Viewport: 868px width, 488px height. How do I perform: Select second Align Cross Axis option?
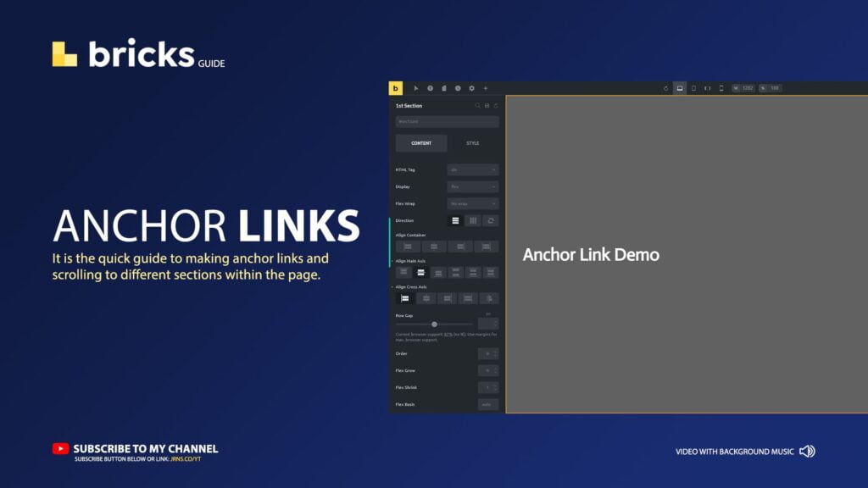point(426,299)
